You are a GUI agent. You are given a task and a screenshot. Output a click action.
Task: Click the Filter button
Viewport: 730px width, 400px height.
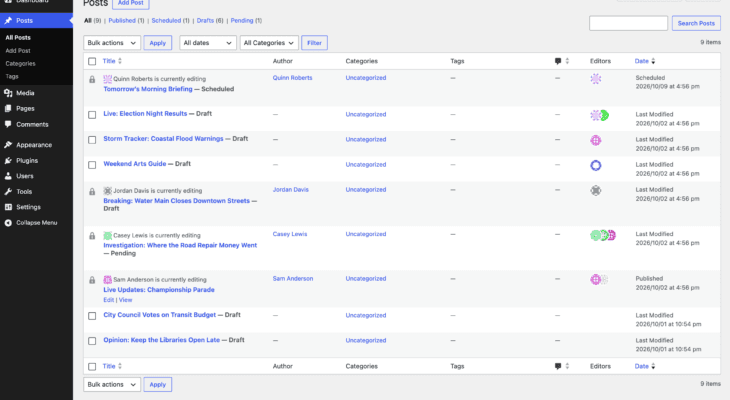[314, 43]
